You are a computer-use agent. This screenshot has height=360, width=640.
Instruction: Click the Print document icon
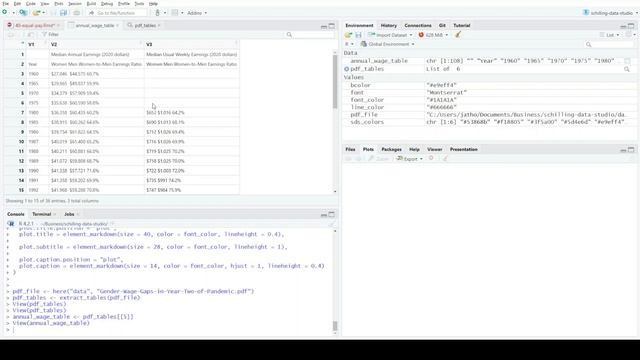click(76, 13)
